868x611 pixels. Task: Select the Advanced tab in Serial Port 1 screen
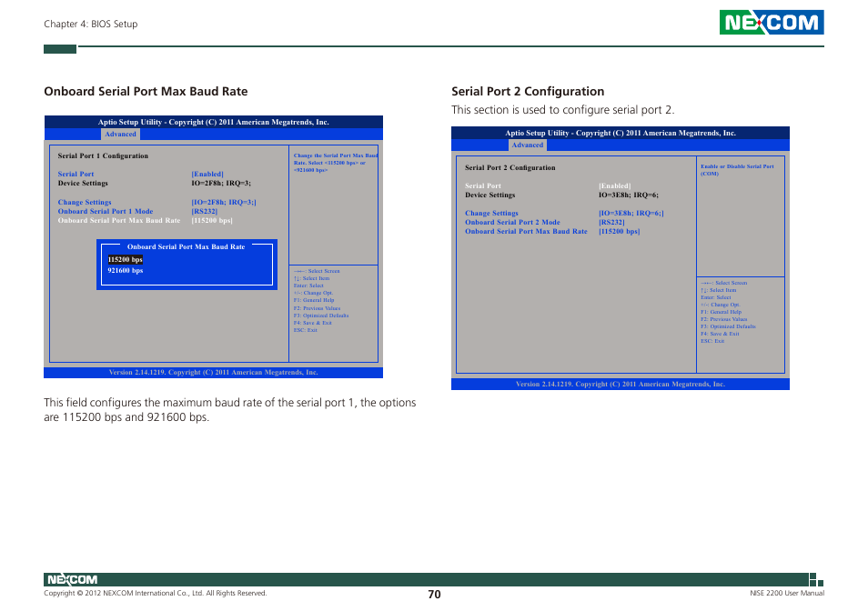[x=120, y=134]
